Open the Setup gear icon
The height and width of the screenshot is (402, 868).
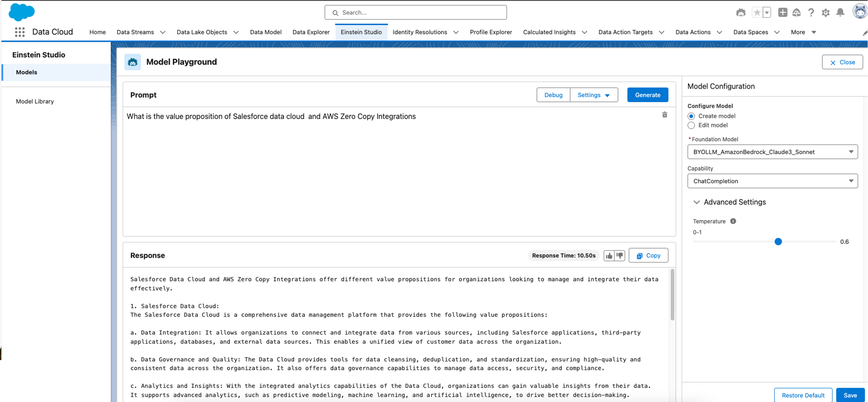(825, 13)
